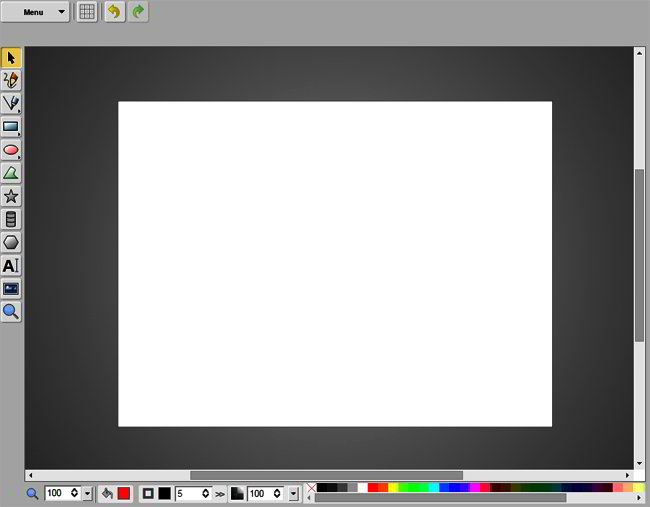The height and width of the screenshot is (507, 650).
Task: Choose the Line/Pen drawing tool
Action: 11,104
